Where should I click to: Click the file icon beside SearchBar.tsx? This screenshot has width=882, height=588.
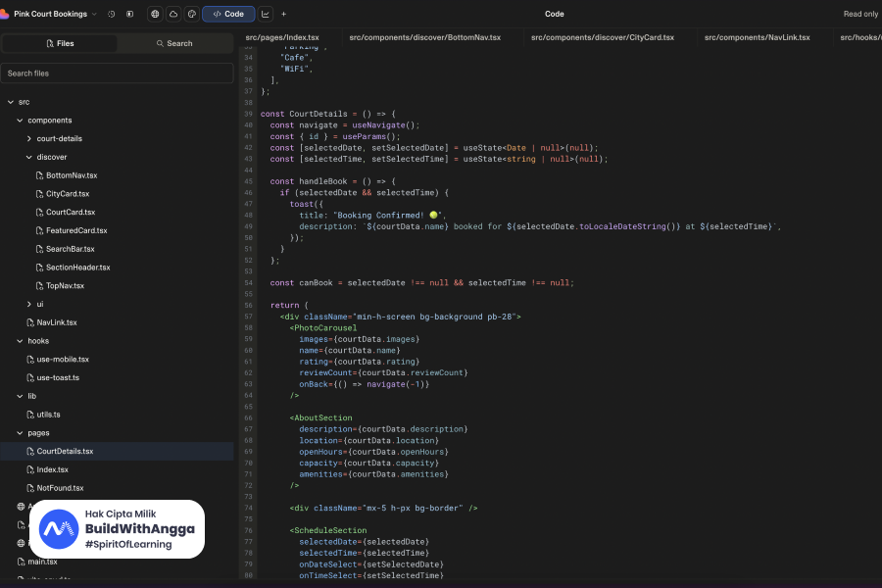pos(39,249)
